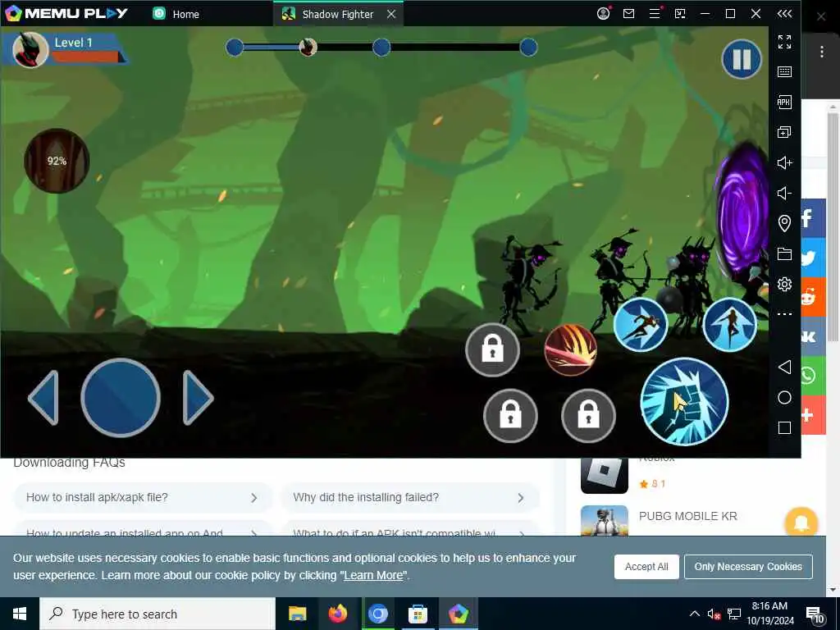Screen dimensions: 840x630
Task: Tap the locked skill left of fist button
Action: tap(588, 416)
